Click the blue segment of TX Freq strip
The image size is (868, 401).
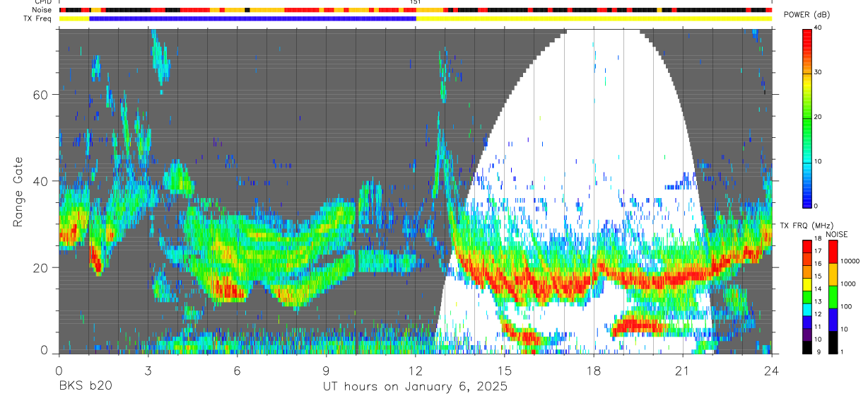pyautogui.click(x=252, y=18)
